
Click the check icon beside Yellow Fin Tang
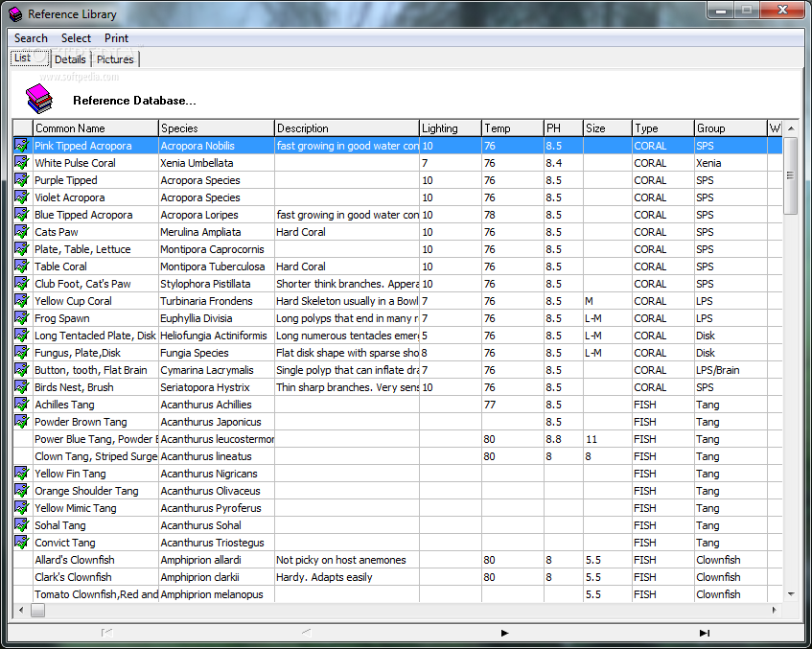[22, 474]
